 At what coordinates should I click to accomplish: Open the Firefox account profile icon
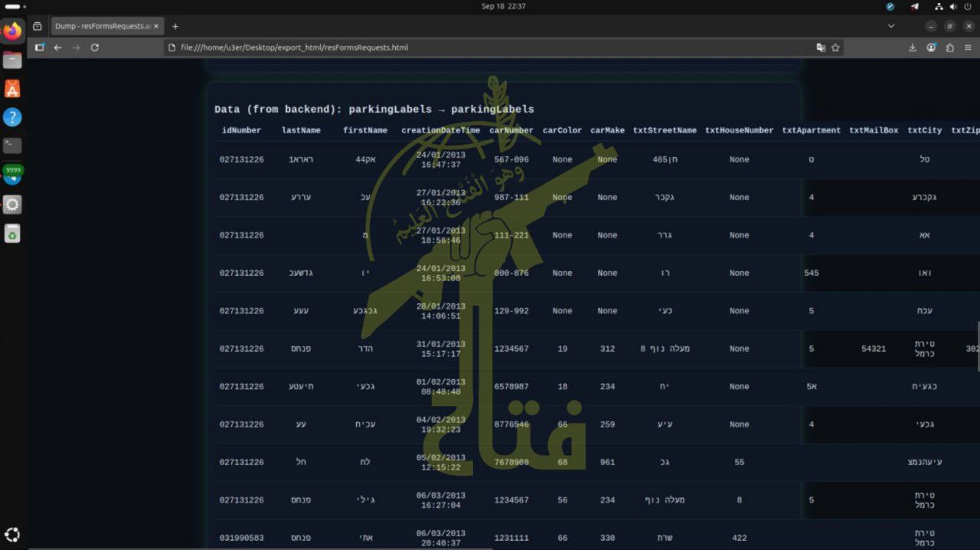click(931, 47)
